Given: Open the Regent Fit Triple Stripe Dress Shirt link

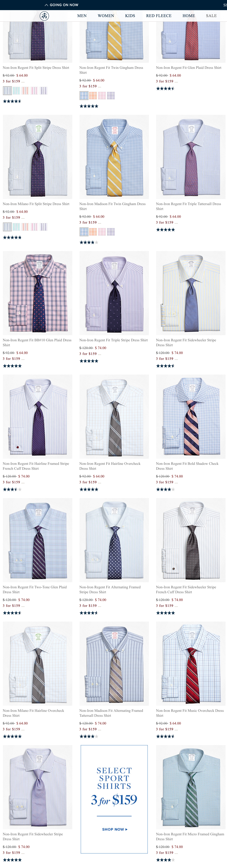Looking at the screenshot, I should click(x=113, y=340).
